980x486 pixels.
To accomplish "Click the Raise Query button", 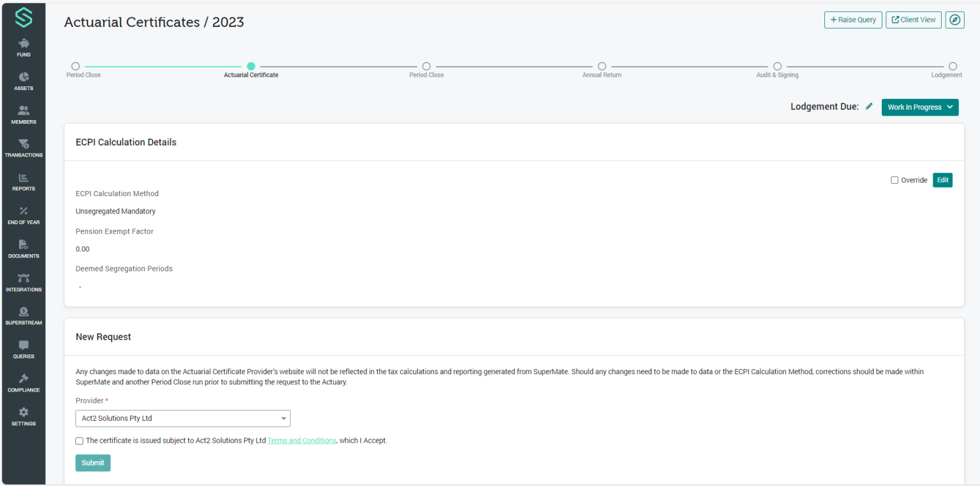I will 853,20.
